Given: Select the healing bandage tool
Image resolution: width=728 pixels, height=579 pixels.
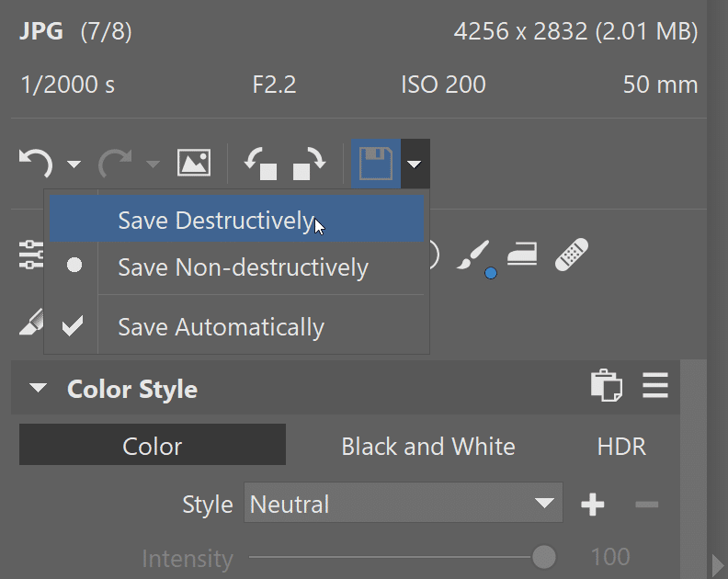Looking at the screenshot, I should (x=571, y=255).
